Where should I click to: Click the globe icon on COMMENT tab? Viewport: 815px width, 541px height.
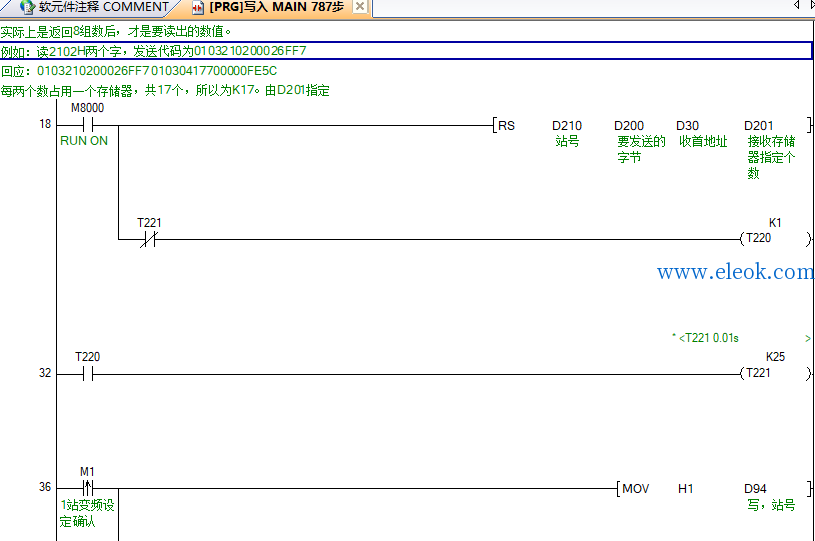(x=27, y=7)
